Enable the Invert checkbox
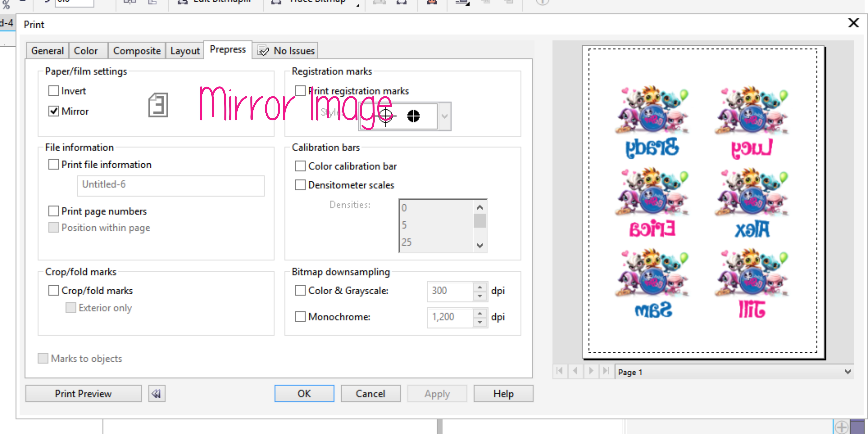The image size is (868, 434). 54,91
